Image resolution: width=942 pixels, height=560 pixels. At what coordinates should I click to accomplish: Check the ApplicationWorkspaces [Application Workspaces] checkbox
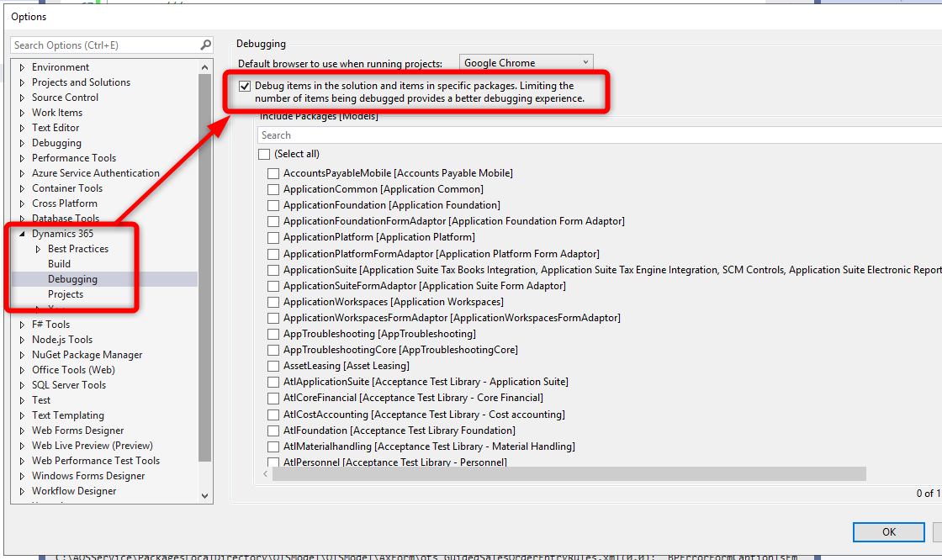[x=273, y=302]
